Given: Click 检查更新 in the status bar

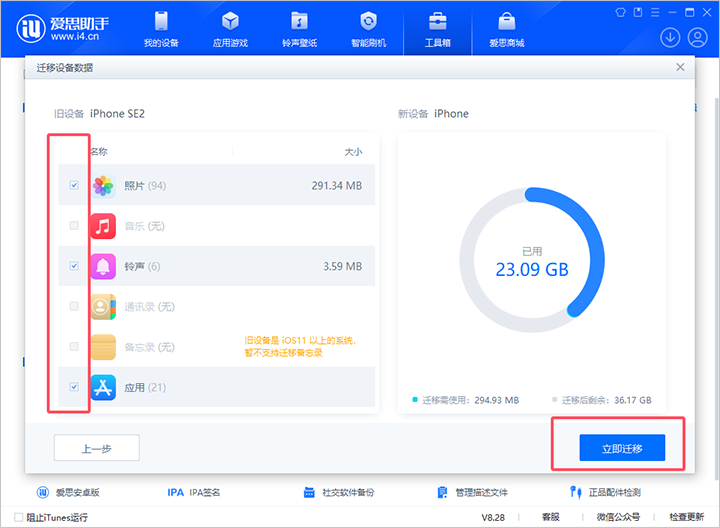Looking at the screenshot, I should pos(687,517).
